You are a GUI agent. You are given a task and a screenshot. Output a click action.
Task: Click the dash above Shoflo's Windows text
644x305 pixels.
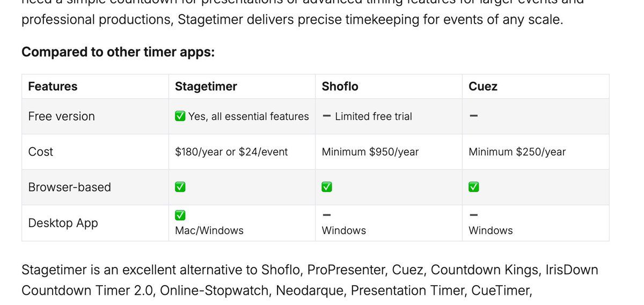pyautogui.click(x=326, y=215)
